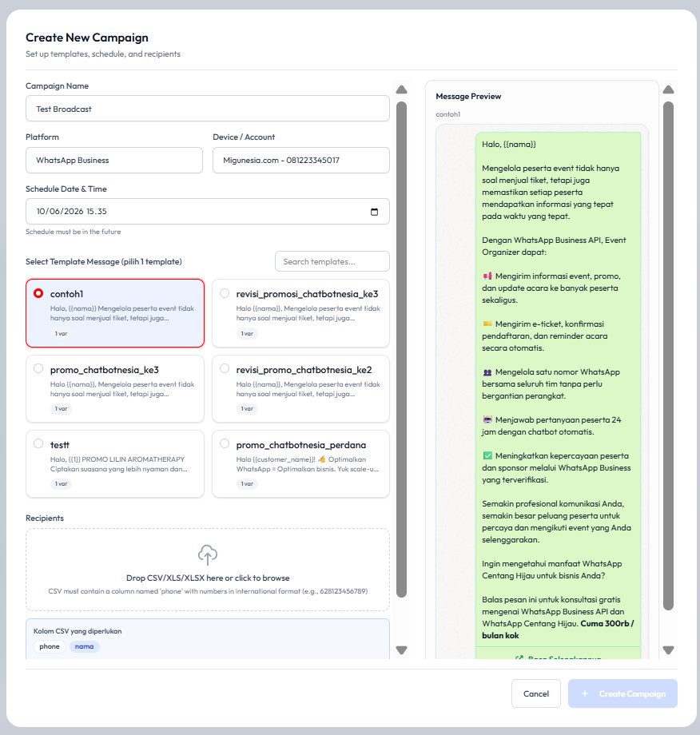Click form panel scroll up arrow

point(401,89)
